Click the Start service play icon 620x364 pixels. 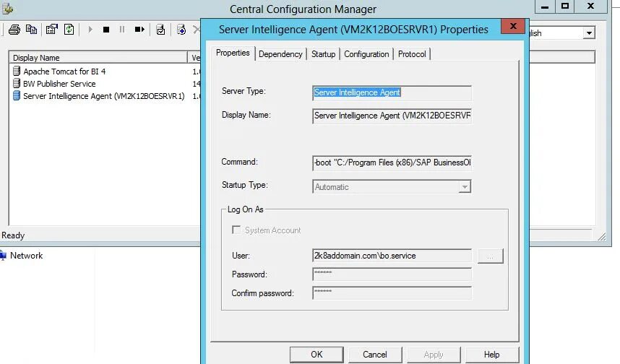90,30
